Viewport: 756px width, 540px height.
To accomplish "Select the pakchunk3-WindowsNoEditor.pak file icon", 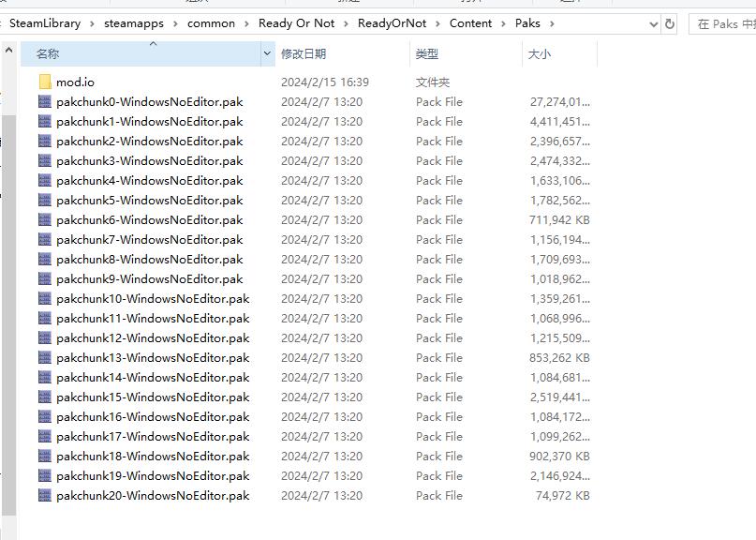I will (45, 160).
